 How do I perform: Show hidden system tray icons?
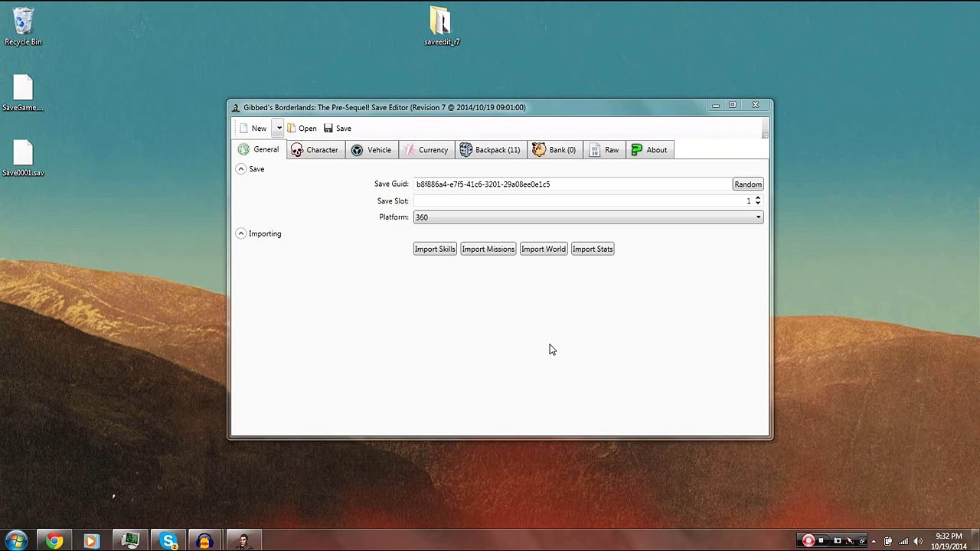874,541
